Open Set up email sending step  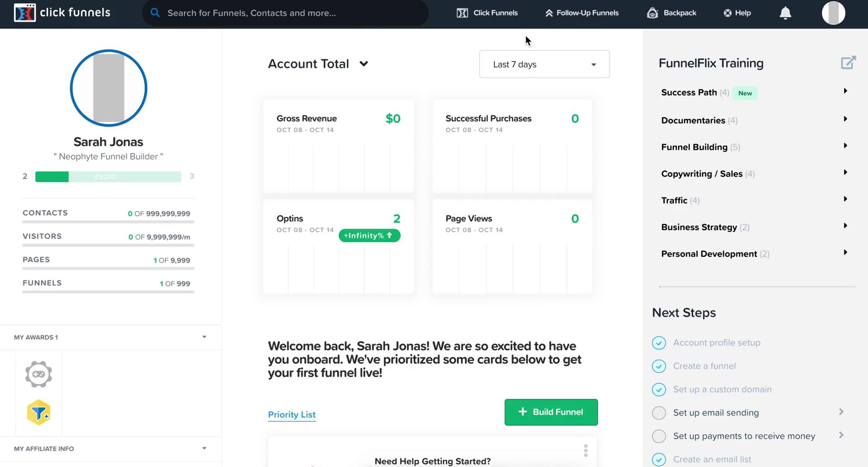pyautogui.click(x=716, y=413)
